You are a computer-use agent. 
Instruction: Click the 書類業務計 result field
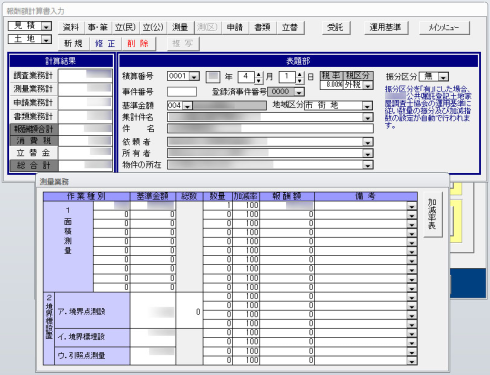tap(85, 117)
